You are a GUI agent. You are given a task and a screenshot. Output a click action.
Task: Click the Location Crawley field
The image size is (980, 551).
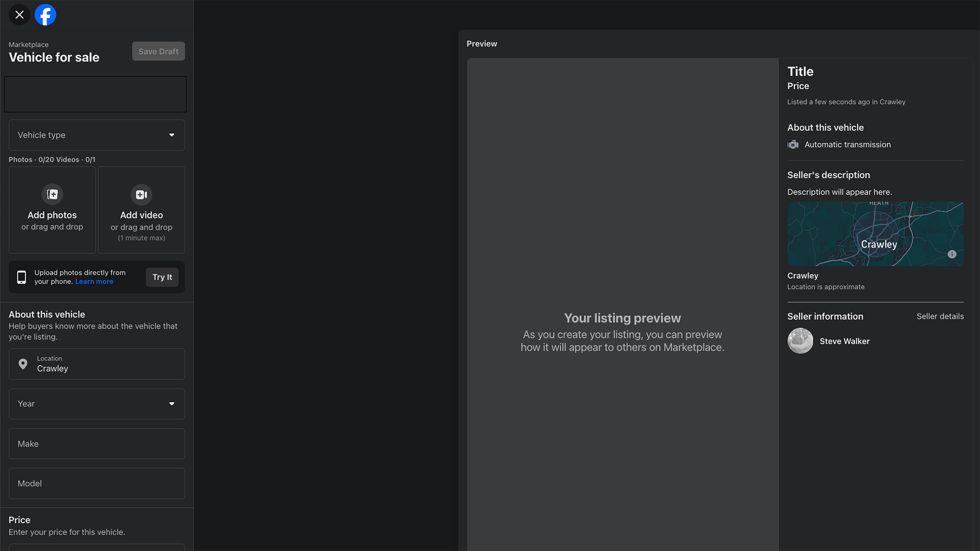click(x=97, y=364)
